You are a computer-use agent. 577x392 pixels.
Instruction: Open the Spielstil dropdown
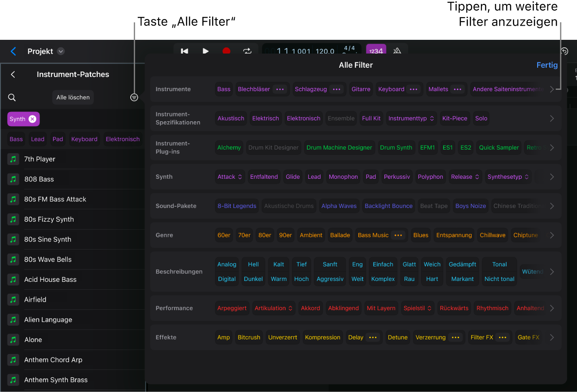tap(418, 308)
